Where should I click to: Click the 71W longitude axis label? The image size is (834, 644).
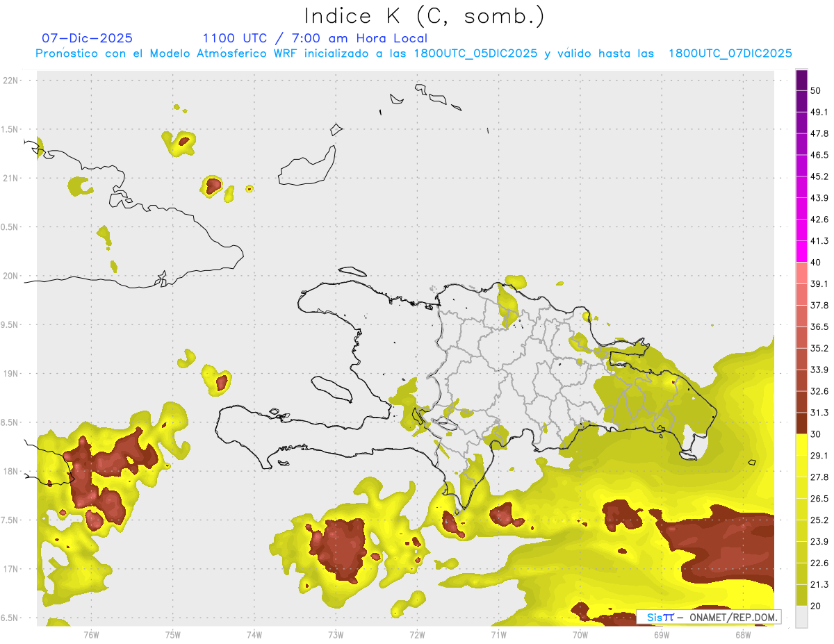click(x=498, y=635)
